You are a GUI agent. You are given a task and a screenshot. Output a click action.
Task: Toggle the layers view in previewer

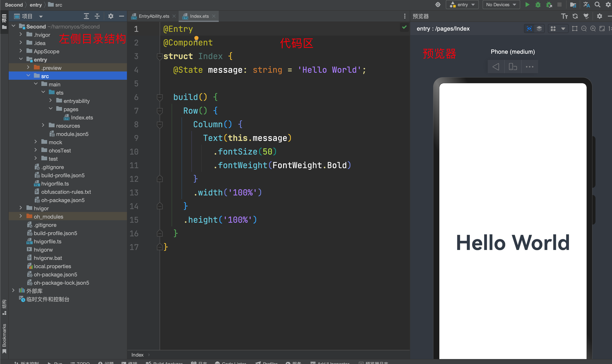(x=539, y=29)
